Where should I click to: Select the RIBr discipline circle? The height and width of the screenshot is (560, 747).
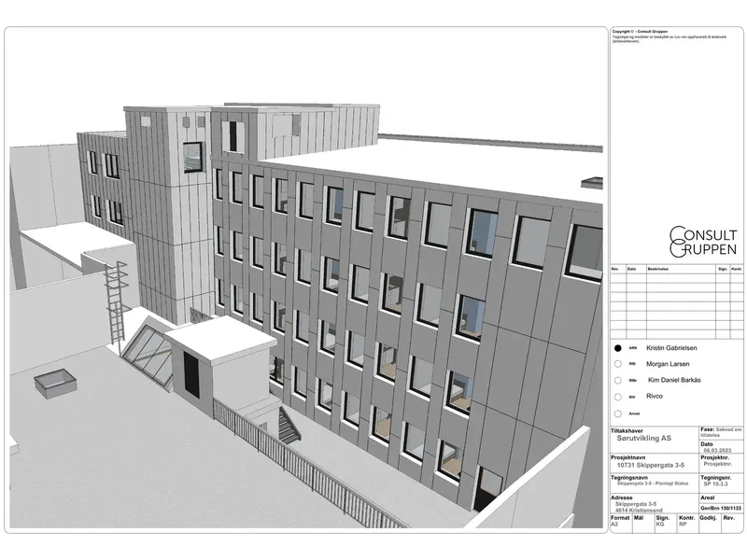tap(618, 381)
